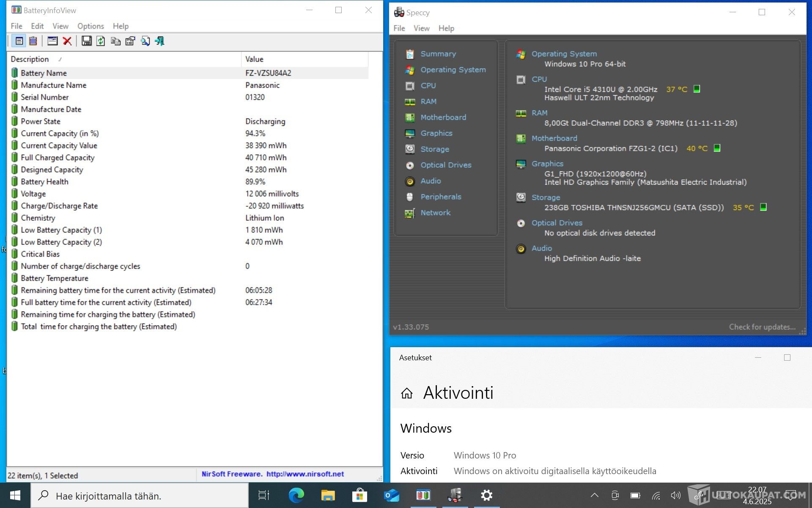Viewport: 812px width, 508px height.
Task: Click the battery tray icon
Action: point(635,495)
